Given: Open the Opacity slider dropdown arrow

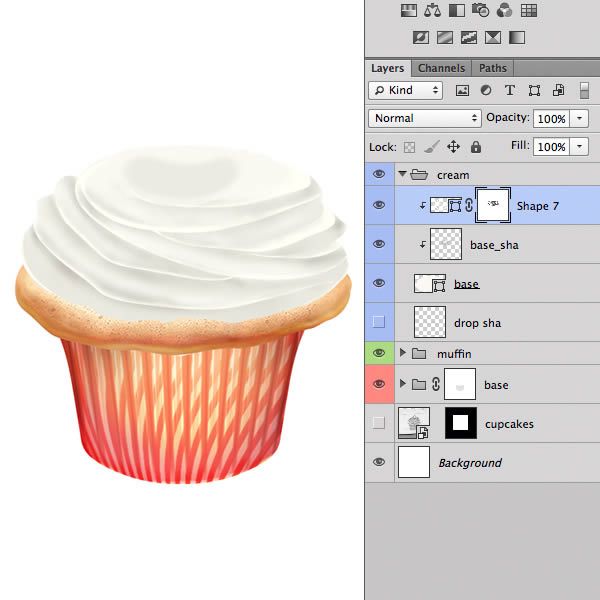Looking at the screenshot, I should coord(579,119).
